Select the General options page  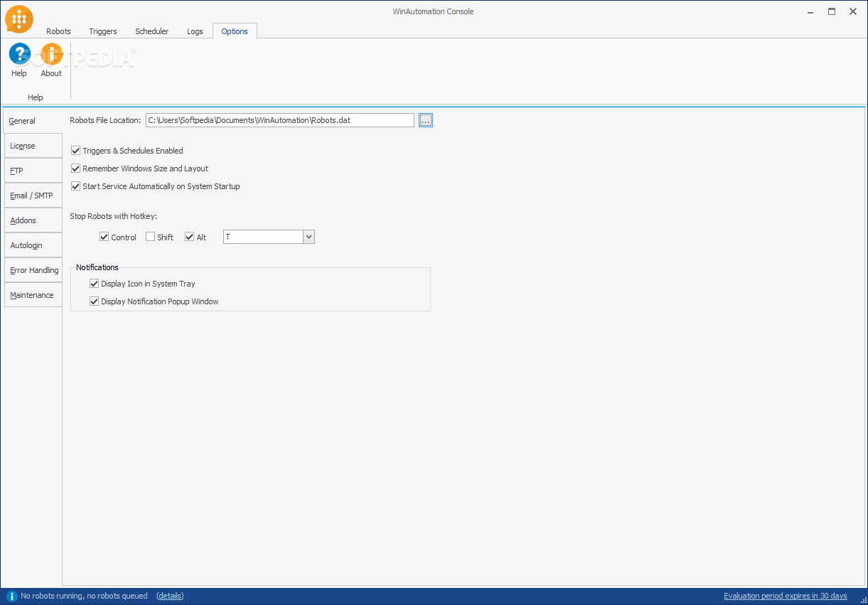pyautogui.click(x=33, y=121)
